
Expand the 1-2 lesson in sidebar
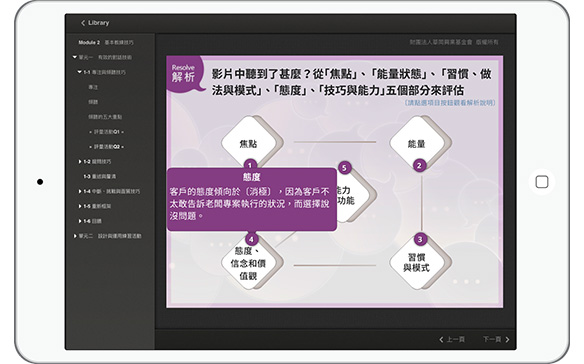tap(80, 162)
